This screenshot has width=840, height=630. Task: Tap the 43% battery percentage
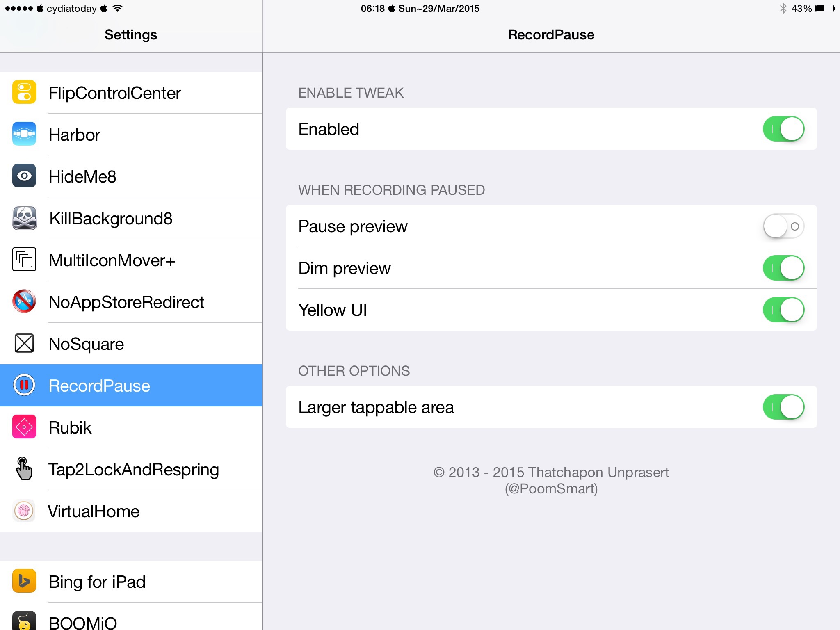(801, 9)
